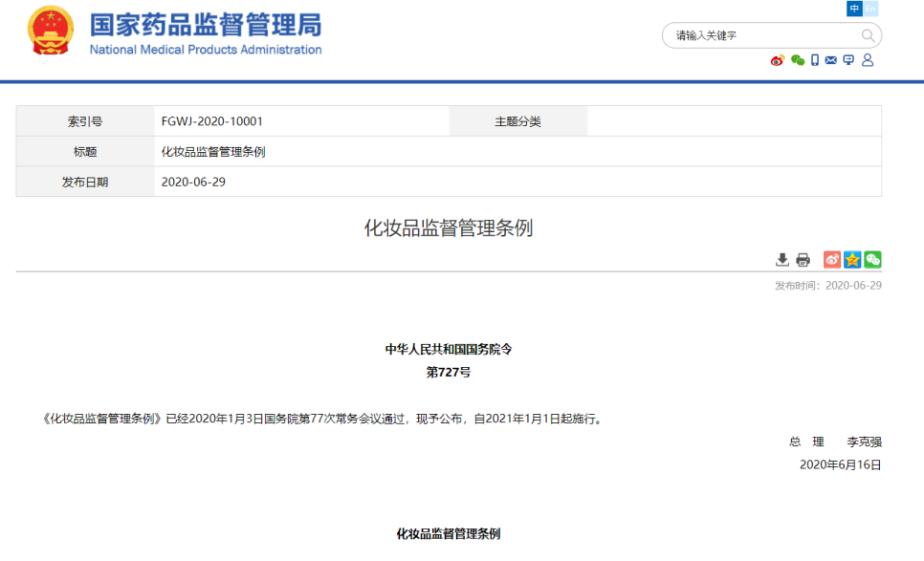The width and height of the screenshot is (924, 561).
Task: Click the 发布日期 label cell
Action: click(85, 182)
